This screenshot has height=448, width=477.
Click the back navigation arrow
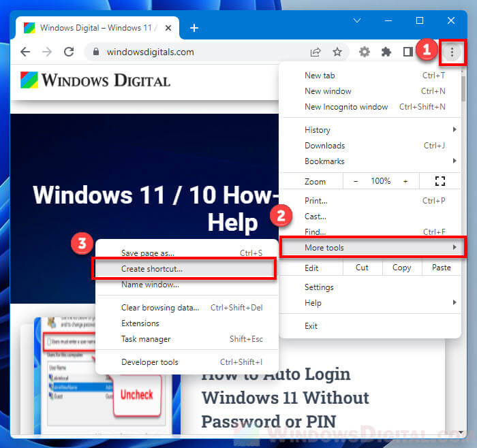pos(25,52)
